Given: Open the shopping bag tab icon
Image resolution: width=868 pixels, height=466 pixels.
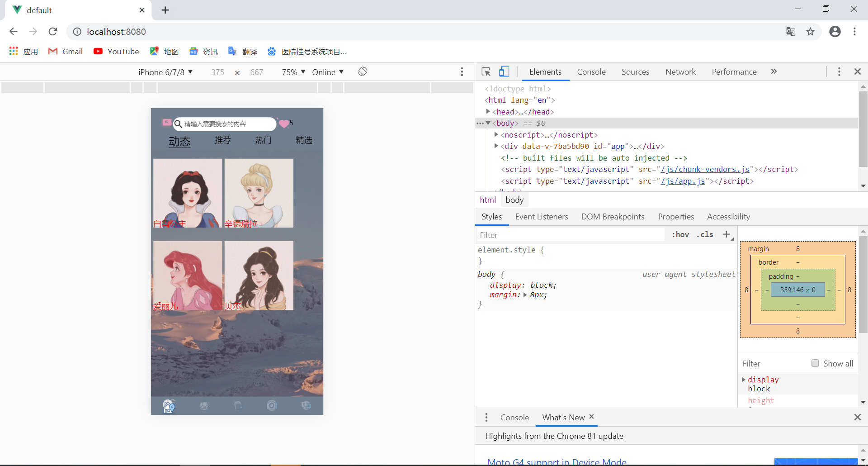Looking at the screenshot, I should point(204,406).
